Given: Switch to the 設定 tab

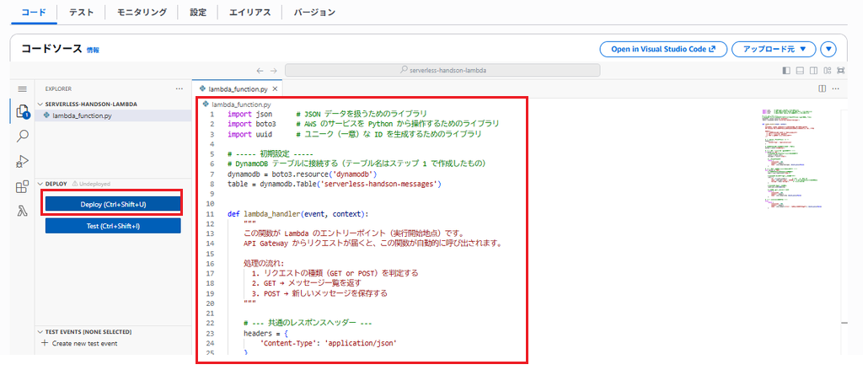Looking at the screenshot, I should pyautogui.click(x=198, y=13).
